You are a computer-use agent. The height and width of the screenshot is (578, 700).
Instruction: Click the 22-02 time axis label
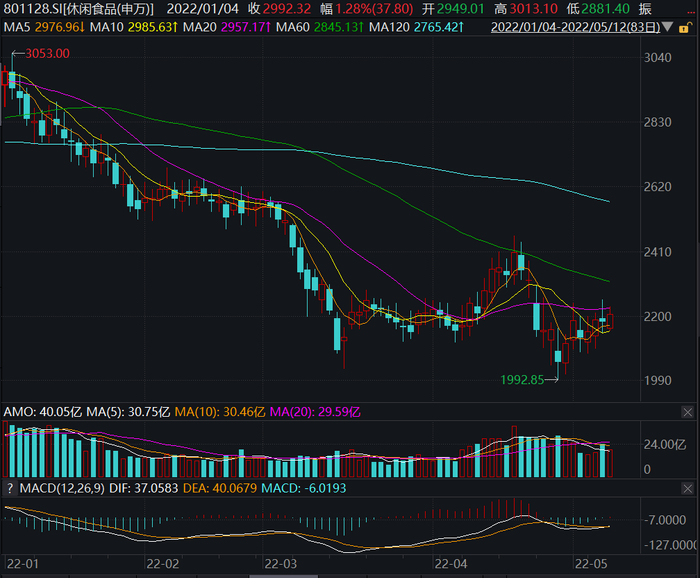tap(162, 564)
